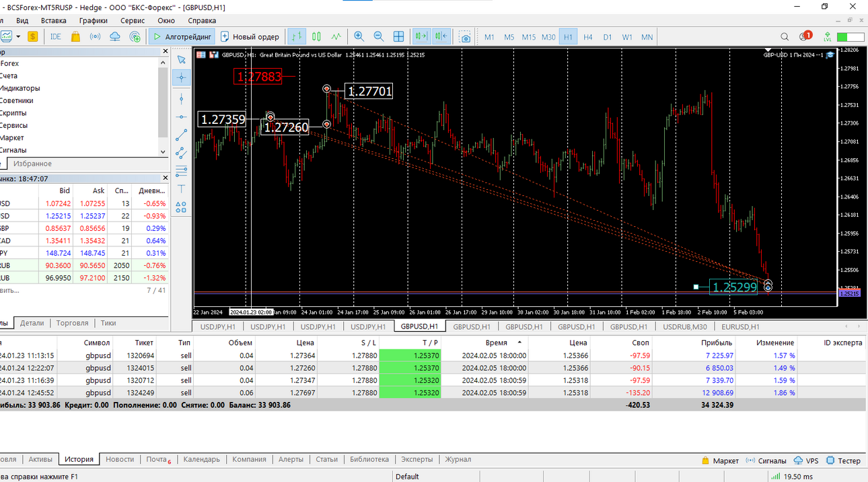This screenshot has width=868, height=482.
Task: Open the Тики tab in Market Watch
Action: [x=108, y=323]
